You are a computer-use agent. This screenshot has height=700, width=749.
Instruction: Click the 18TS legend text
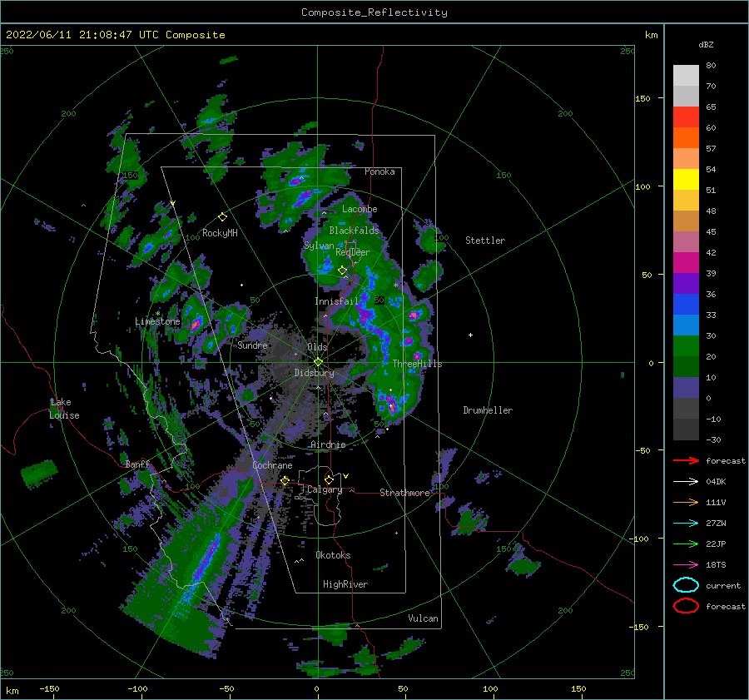[716, 565]
